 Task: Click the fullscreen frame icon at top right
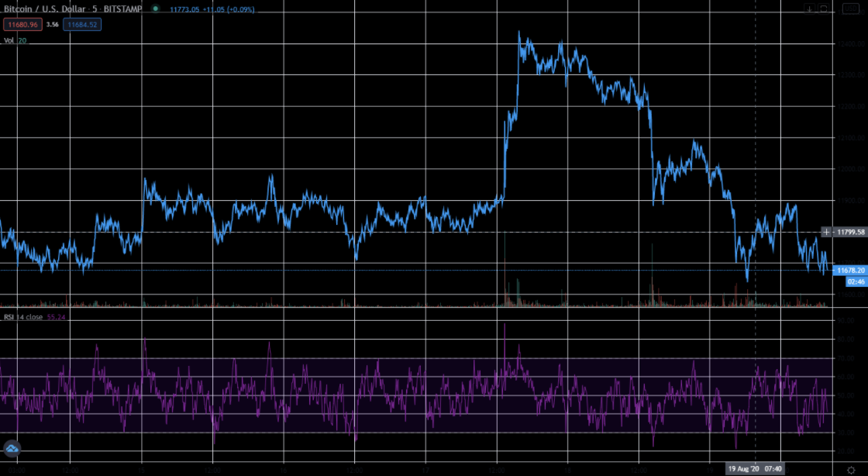click(x=825, y=9)
